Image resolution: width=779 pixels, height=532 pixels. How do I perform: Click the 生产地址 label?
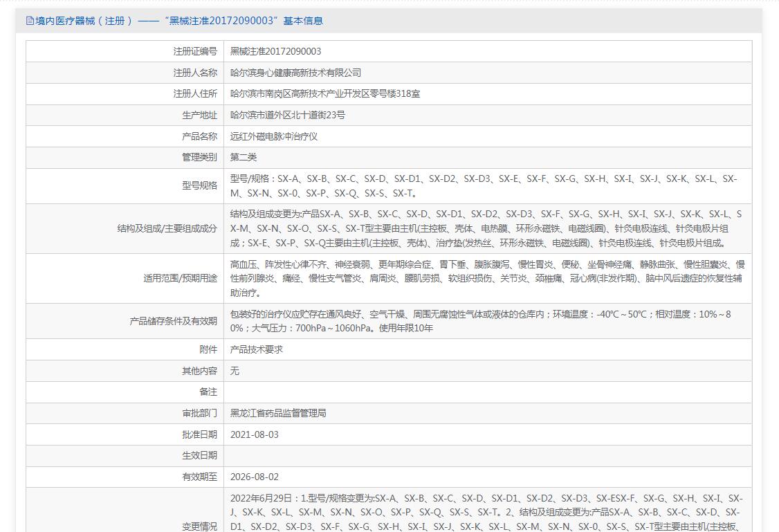pyautogui.click(x=199, y=115)
